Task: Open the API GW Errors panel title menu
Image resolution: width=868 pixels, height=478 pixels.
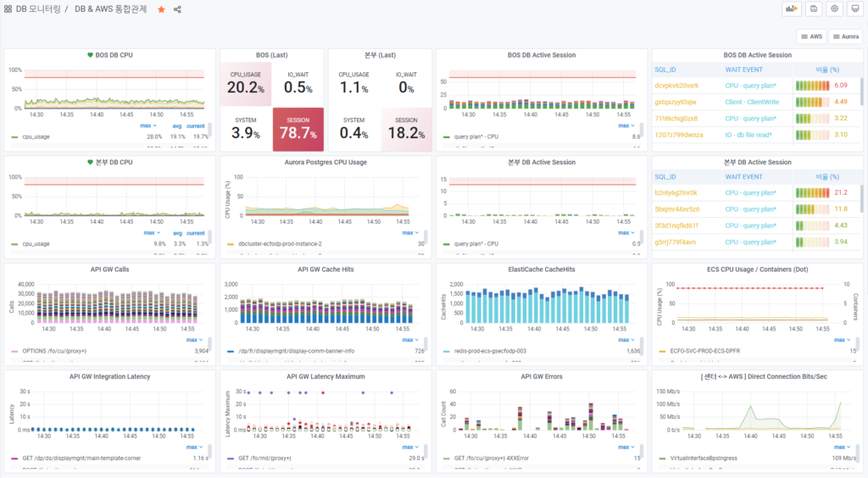Action: tap(542, 376)
